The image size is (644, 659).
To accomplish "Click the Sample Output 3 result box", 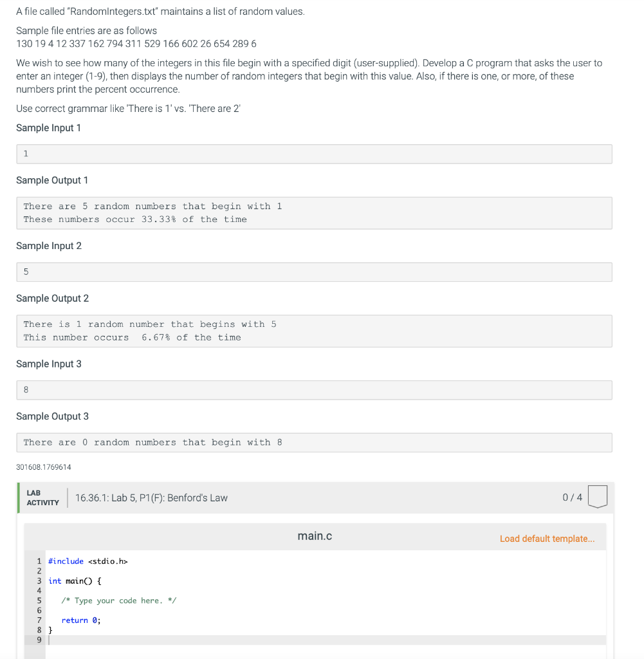I will (314, 442).
